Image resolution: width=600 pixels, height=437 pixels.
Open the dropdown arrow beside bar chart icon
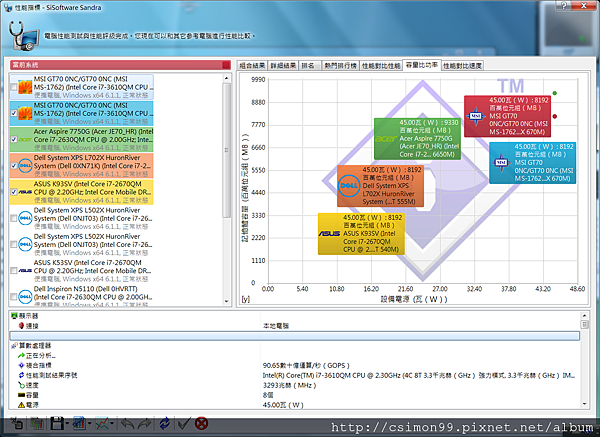(89, 424)
